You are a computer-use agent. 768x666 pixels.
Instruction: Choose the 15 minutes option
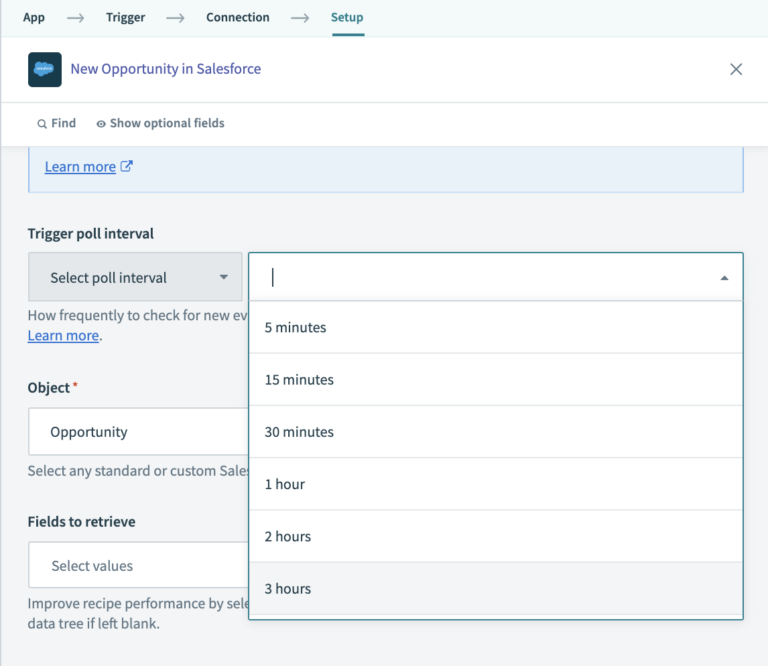[x=496, y=380]
